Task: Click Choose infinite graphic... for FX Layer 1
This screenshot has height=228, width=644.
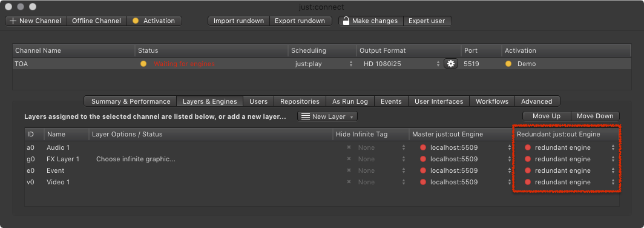Action: (136, 159)
